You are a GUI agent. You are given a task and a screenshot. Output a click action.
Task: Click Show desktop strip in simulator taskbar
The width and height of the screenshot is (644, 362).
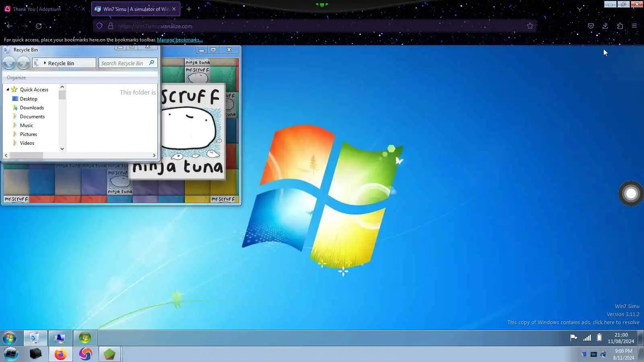pyautogui.click(x=641, y=338)
